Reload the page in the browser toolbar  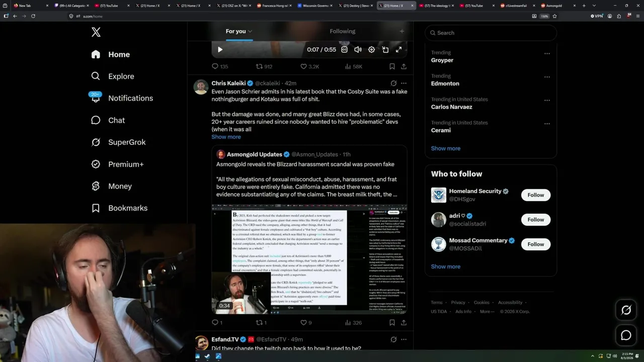33,16
